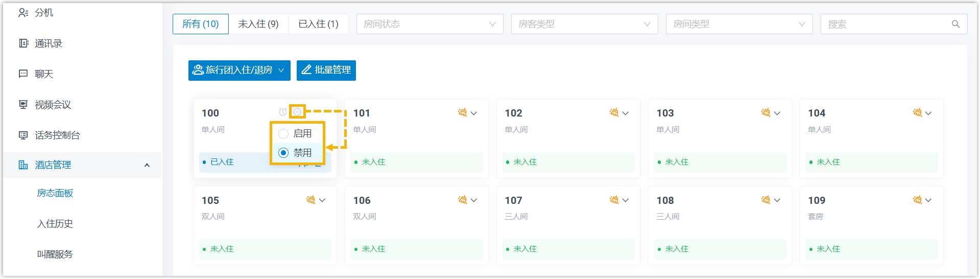Select the 启用 radio option
Image resolution: width=980 pixels, height=279 pixels.
coord(283,134)
